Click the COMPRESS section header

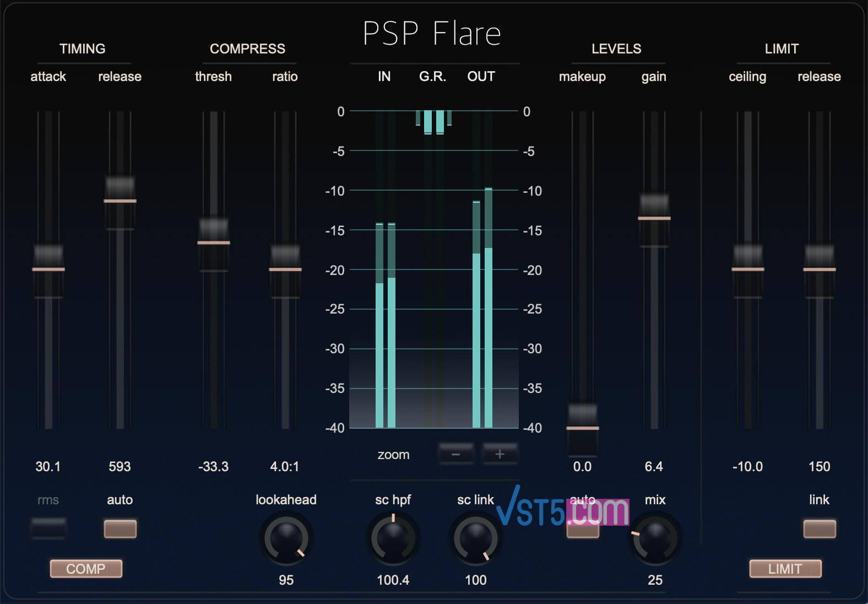(247, 48)
